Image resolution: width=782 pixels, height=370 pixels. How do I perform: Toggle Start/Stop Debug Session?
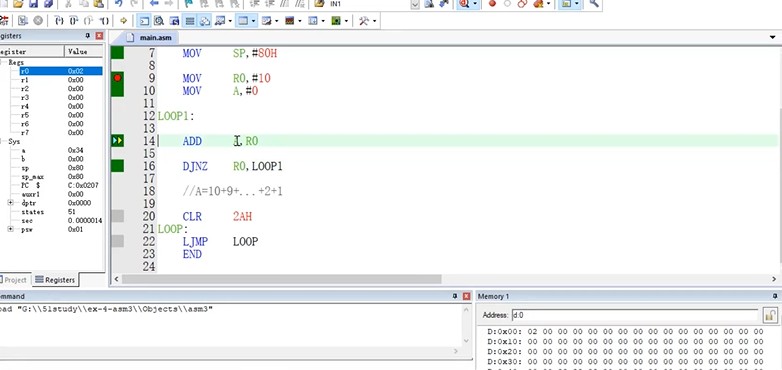tap(464, 4)
